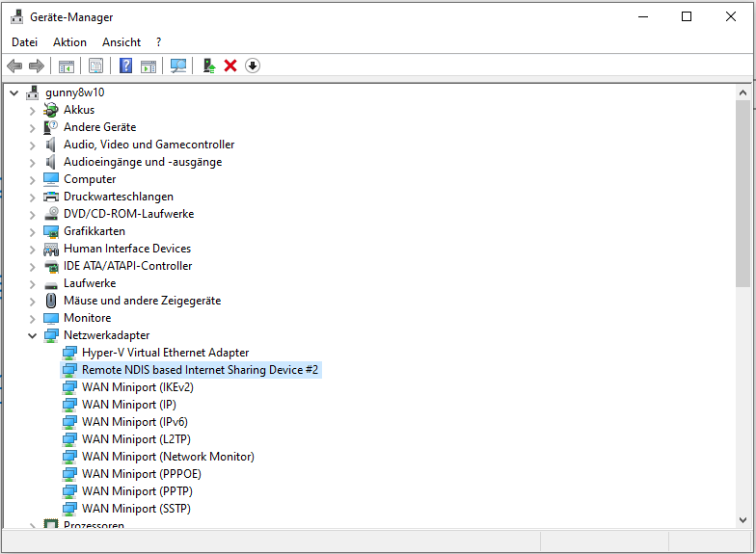Screen dimensions: 756x554
Task: Open the ? help menu
Action: (158, 42)
